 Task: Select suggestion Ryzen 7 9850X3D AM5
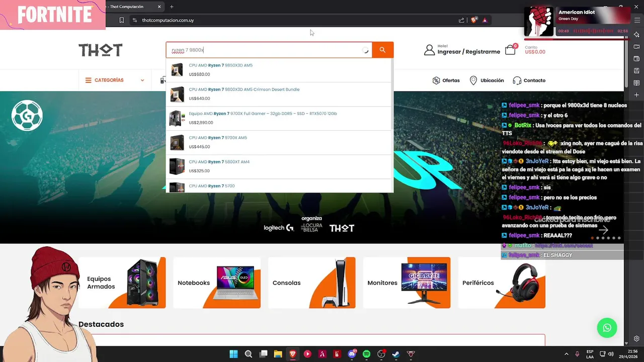point(279,70)
